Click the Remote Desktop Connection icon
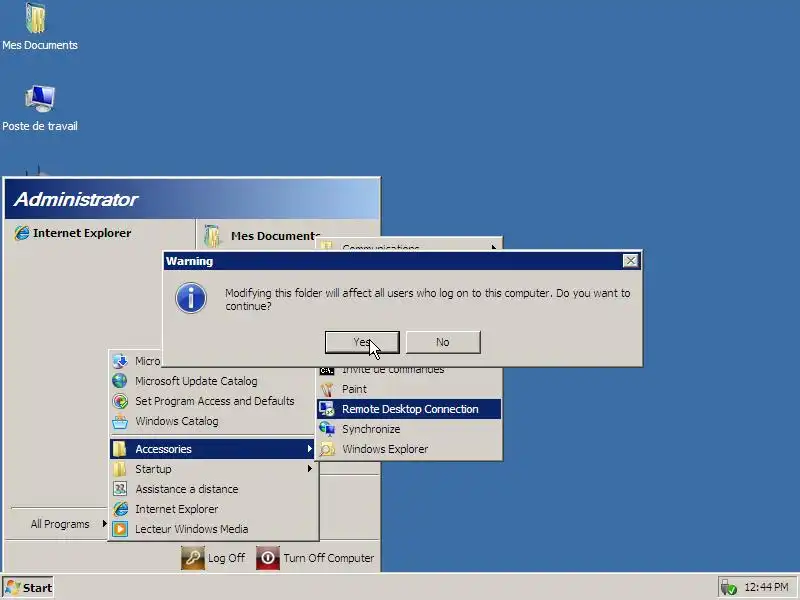This screenshot has width=800, height=600. tap(327, 409)
